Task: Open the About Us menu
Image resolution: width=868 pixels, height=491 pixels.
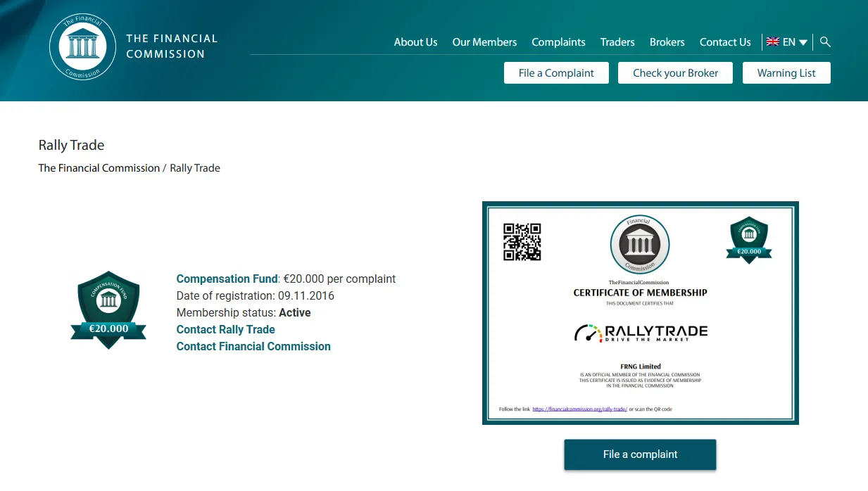Action: pyautogui.click(x=415, y=42)
